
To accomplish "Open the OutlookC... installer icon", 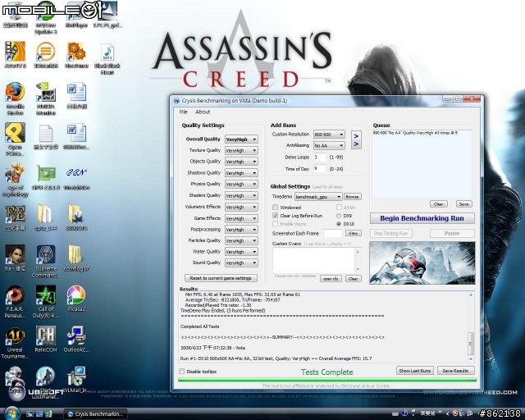I will point(76,339).
